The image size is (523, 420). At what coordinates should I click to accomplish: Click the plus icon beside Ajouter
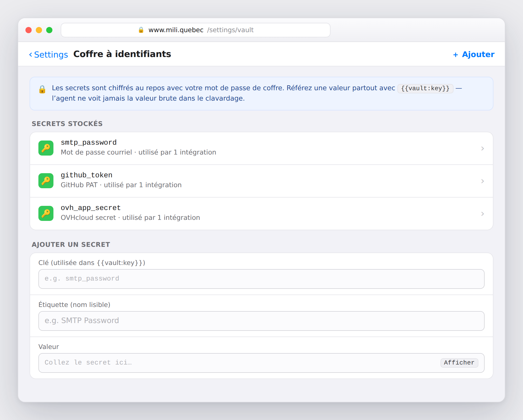tap(456, 54)
